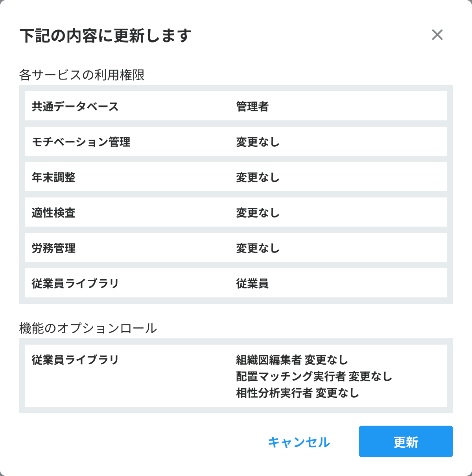Click the 配置マッチング実行者 変更なし line

coord(314,376)
